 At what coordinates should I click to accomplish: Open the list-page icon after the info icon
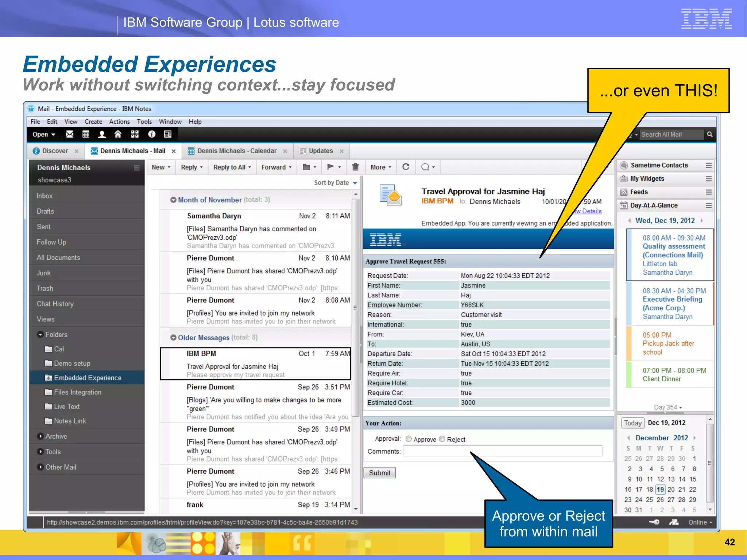click(x=168, y=134)
